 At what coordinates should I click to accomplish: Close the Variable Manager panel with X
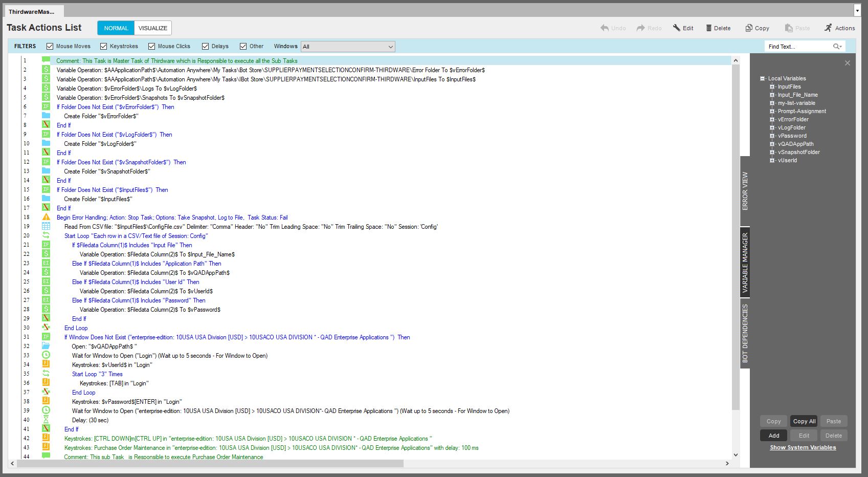click(x=848, y=63)
